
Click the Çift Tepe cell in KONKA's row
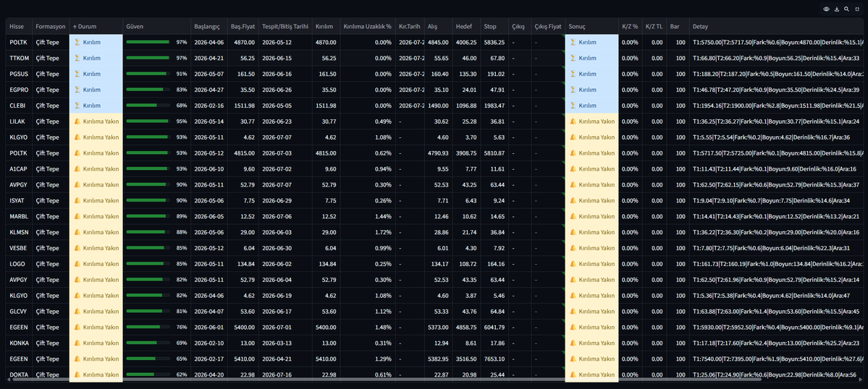[x=51, y=343]
